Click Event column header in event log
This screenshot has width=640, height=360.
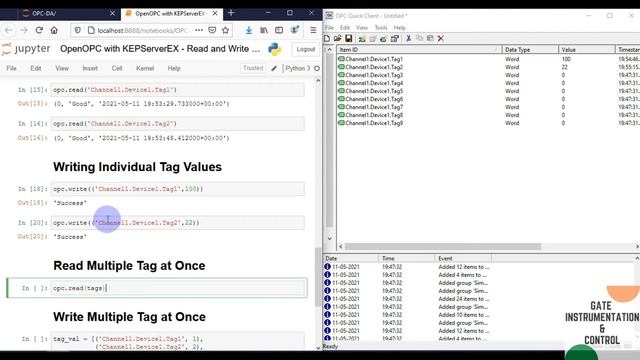point(463,258)
